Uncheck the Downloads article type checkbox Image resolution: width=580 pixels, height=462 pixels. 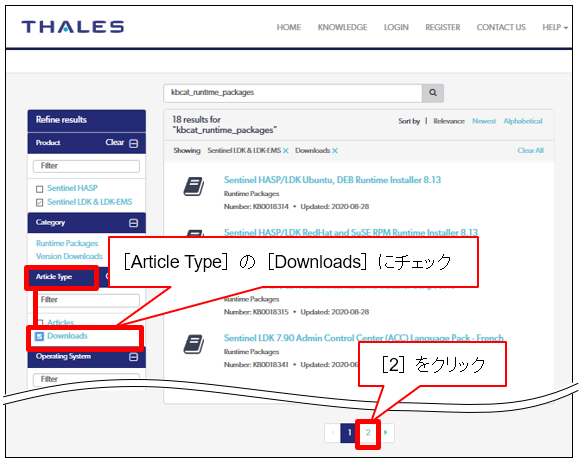[x=39, y=336]
